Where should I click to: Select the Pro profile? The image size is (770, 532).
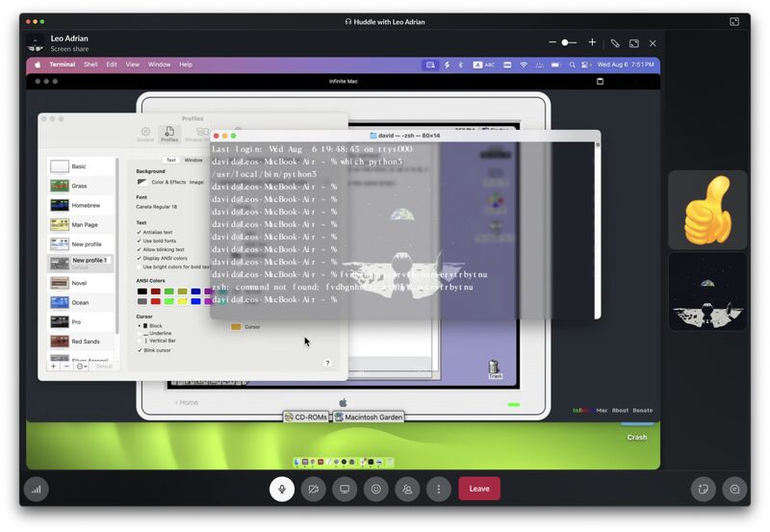[x=82, y=322]
